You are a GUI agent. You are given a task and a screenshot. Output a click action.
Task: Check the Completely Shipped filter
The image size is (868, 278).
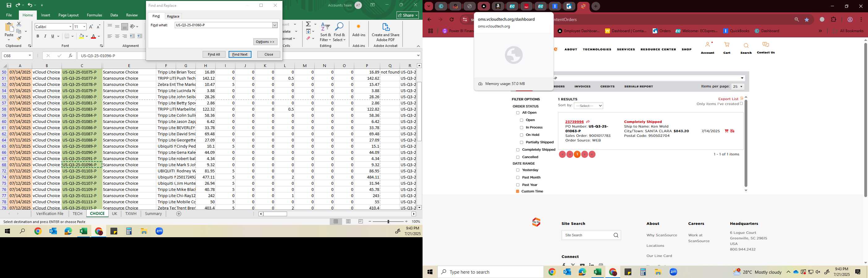pos(518,150)
